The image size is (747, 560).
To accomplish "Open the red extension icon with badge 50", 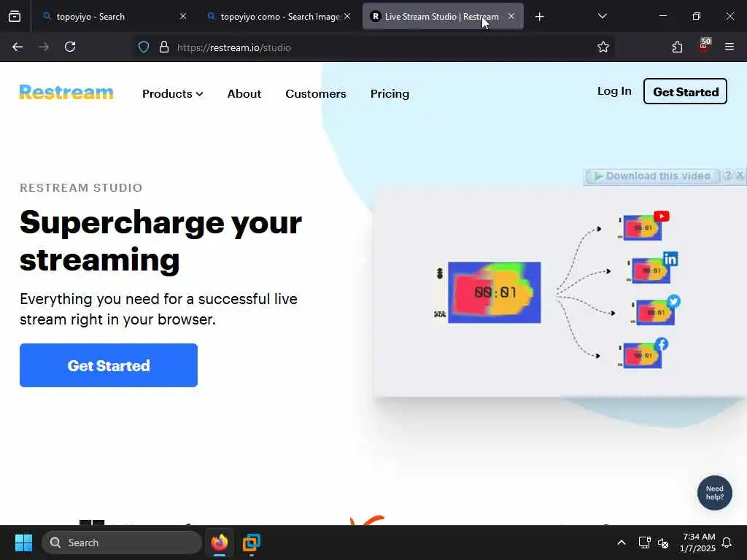I will (x=704, y=45).
